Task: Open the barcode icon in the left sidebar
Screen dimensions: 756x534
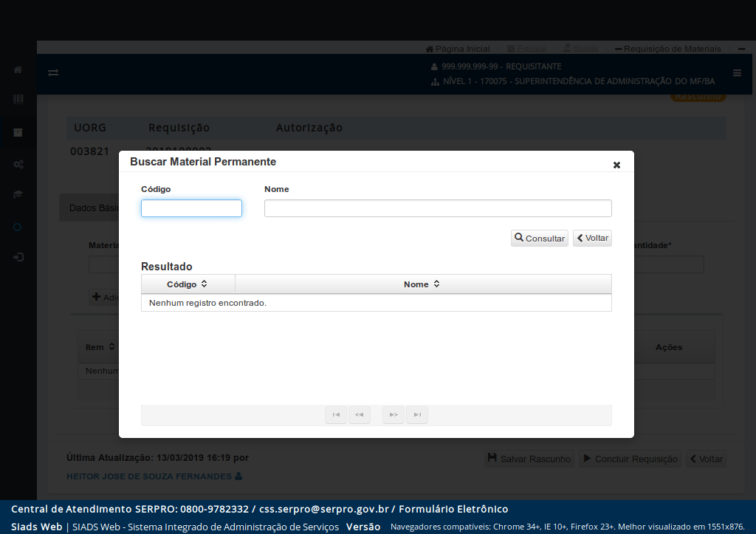Action: [18, 100]
